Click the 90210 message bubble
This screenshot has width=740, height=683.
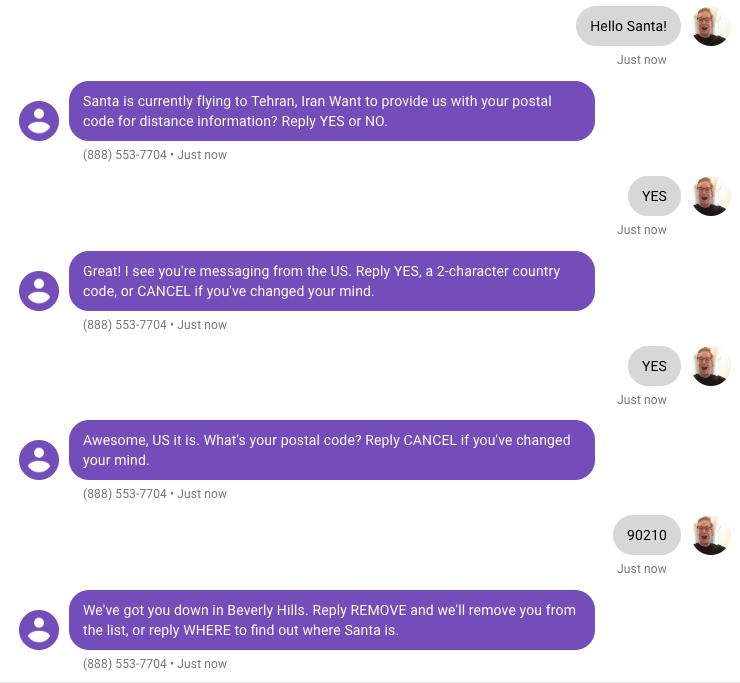click(x=647, y=535)
